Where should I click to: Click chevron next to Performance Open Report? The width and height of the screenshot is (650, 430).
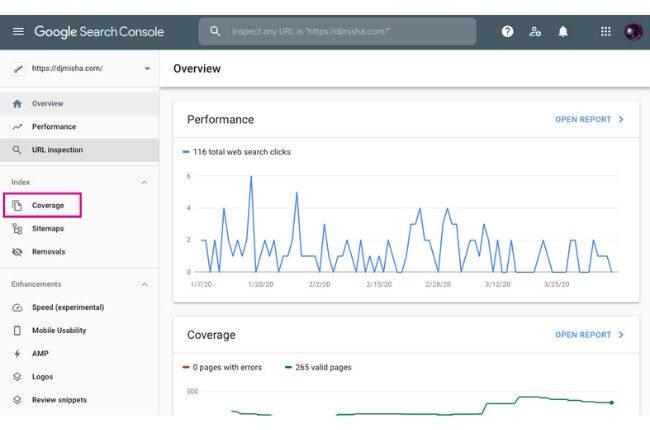click(621, 119)
